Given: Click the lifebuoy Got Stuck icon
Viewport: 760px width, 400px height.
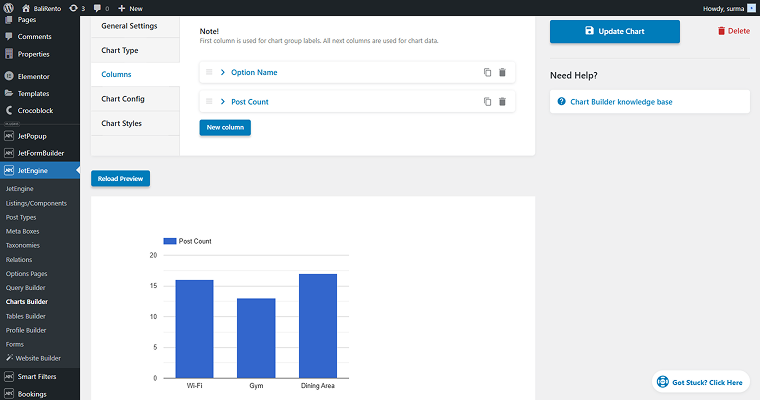Looking at the screenshot, I should [x=663, y=382].
